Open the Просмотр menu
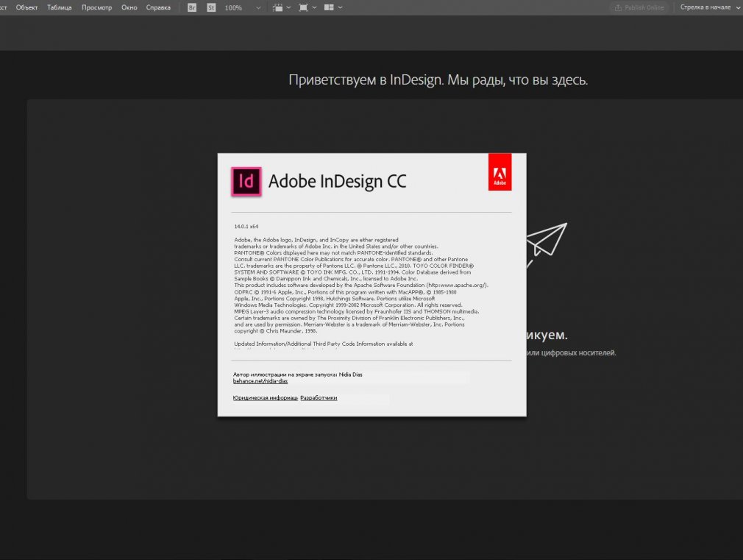The image size is (743, 560). coord(96,7)
